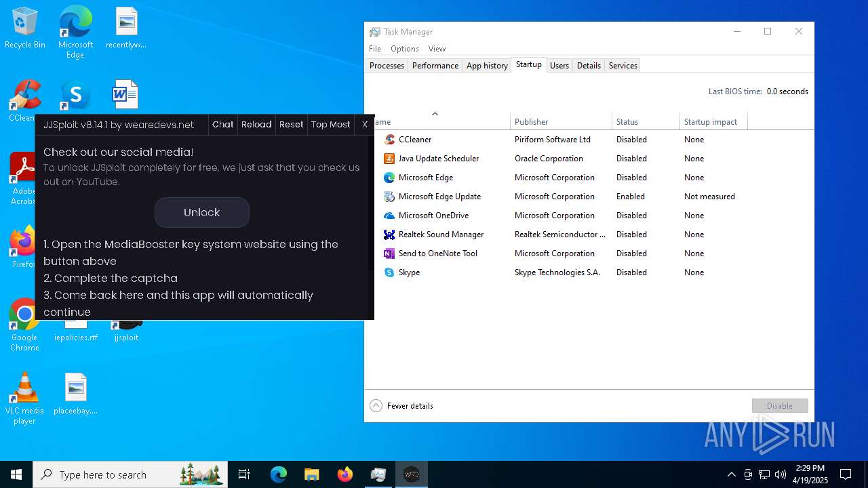Select the iepolicies.rtf desktop file
This screenshot has width=868, height=488.
pos(76,331)
